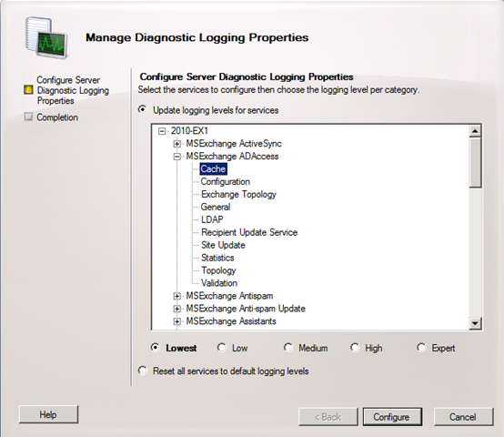Select the Statistics category
The height and width of the screenshot is (437, 504).
[217, 258]
